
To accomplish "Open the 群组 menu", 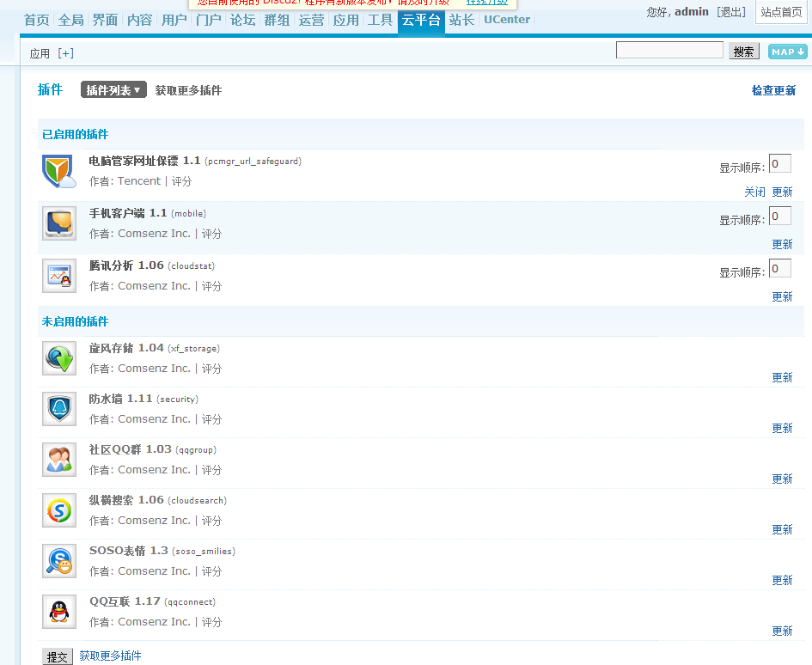I will [x=277, y=20].
